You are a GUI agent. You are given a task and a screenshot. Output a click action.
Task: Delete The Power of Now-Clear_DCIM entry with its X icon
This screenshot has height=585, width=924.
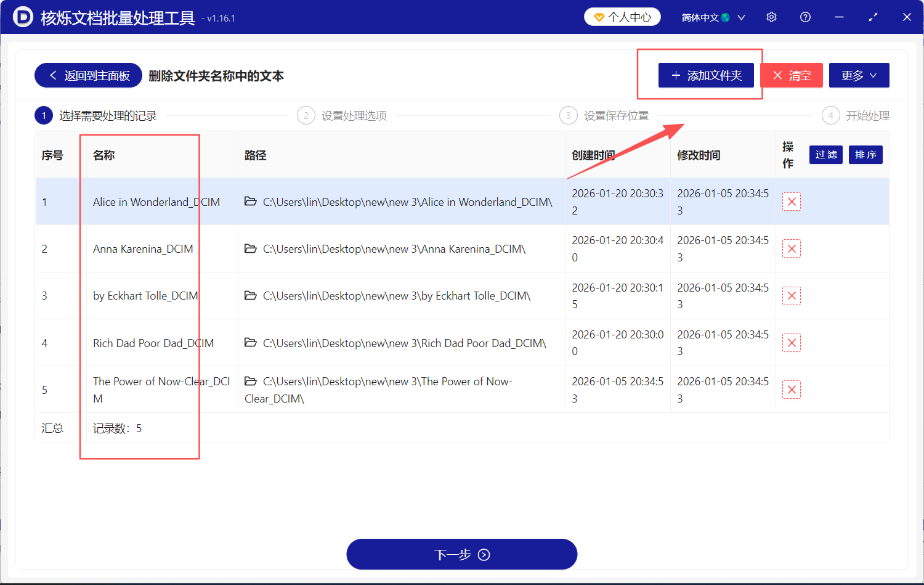[x=791, y=389]
